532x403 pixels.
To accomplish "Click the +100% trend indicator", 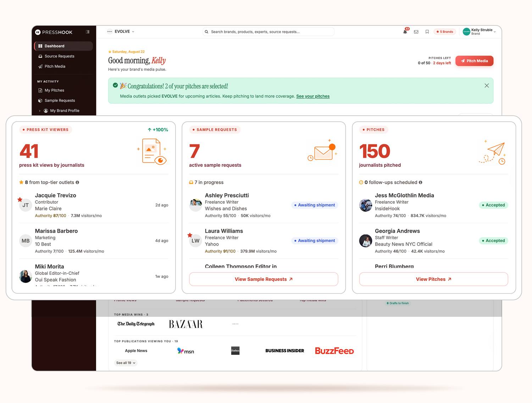I will pyautogui.click(x=158, y=130).
